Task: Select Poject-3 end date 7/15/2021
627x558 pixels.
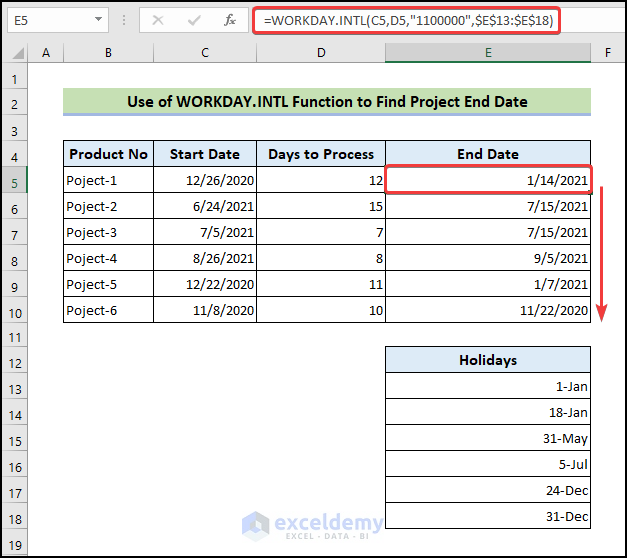Action: [488, 232]
